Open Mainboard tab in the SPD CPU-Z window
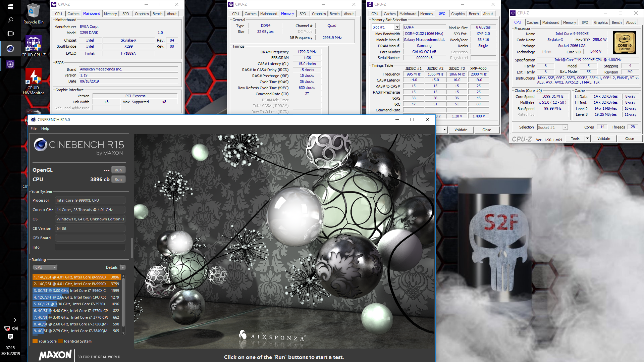This screenshot has width=644, height=362. point(408,14)
